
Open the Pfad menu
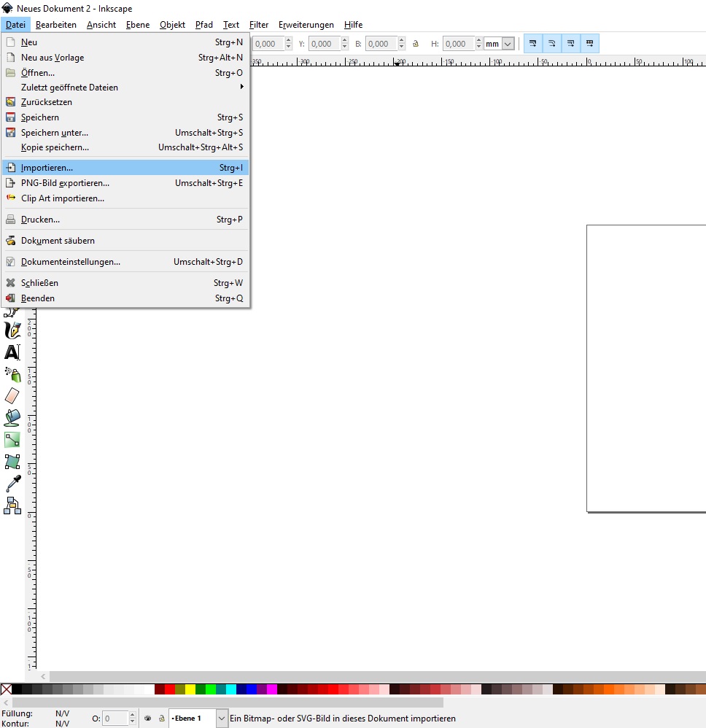203,25
